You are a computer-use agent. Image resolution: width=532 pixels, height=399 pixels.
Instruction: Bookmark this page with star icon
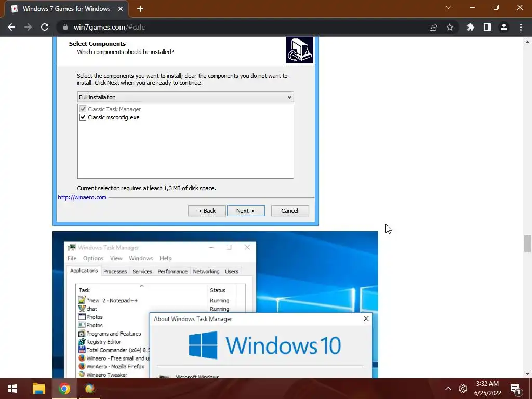(450, 27)
